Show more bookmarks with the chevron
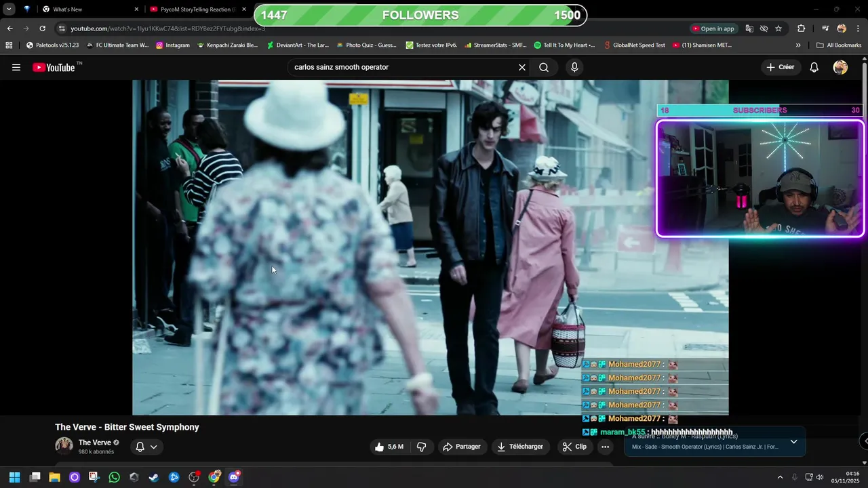Image resolution: width=868 pixels, height=488 pixels. click(798, 45)
